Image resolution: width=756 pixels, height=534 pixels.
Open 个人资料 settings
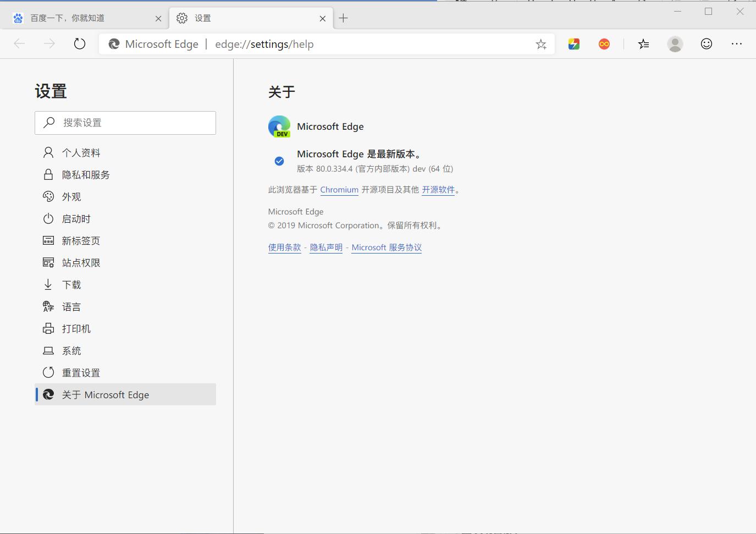click(125, 153)
